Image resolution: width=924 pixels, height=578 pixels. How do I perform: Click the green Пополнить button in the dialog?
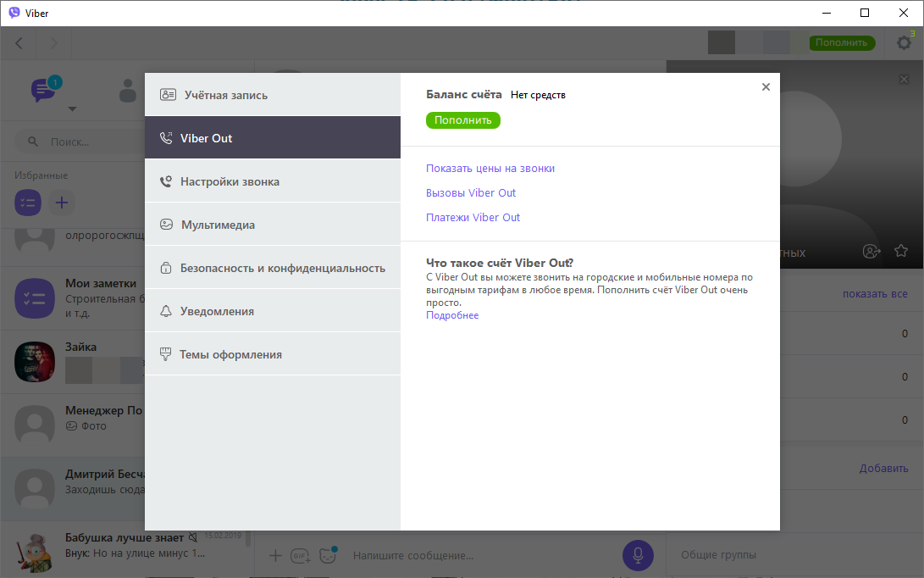coord(462,120)
